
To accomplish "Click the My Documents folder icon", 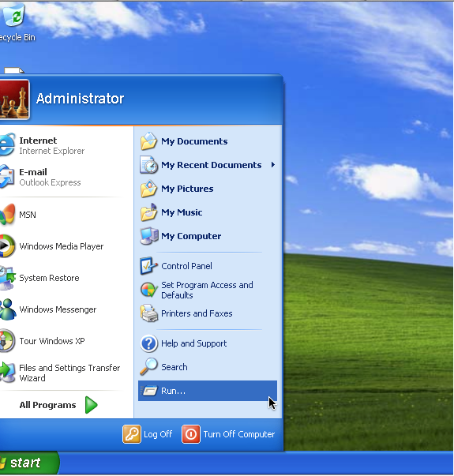I will (x=148, y=141).
